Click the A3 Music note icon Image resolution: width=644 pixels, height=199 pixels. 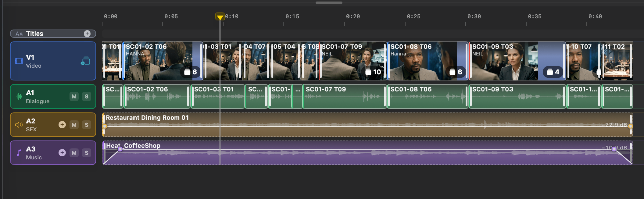click(19, 153)
